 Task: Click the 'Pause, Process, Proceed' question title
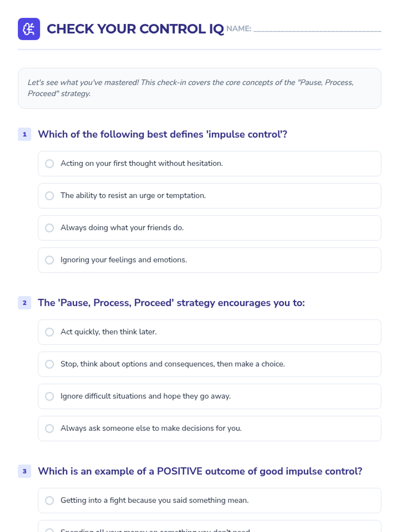171,303
